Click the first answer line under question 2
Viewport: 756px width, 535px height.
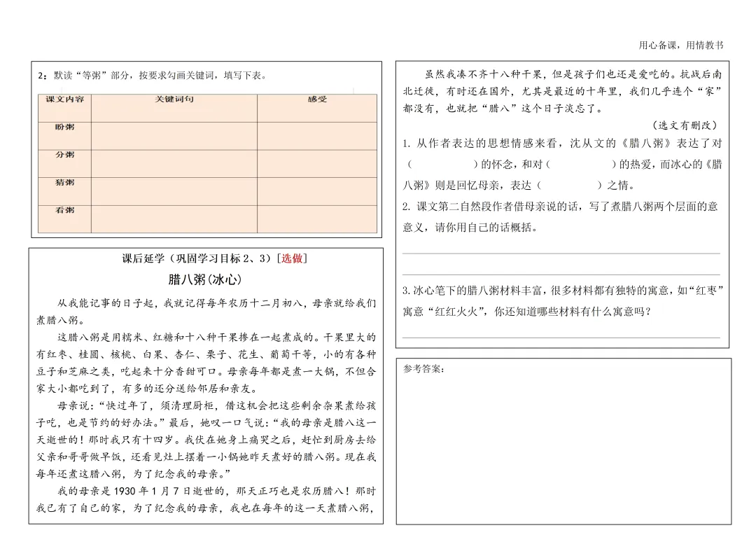pos(561,253)
